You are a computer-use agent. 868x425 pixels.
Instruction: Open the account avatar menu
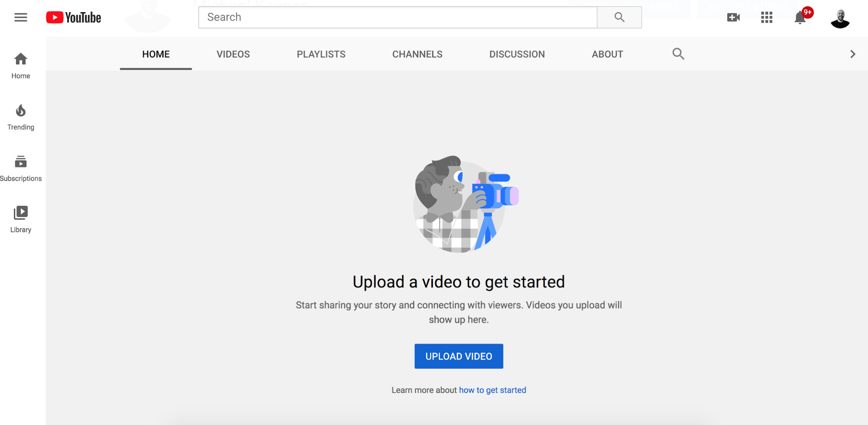[840, 18]
